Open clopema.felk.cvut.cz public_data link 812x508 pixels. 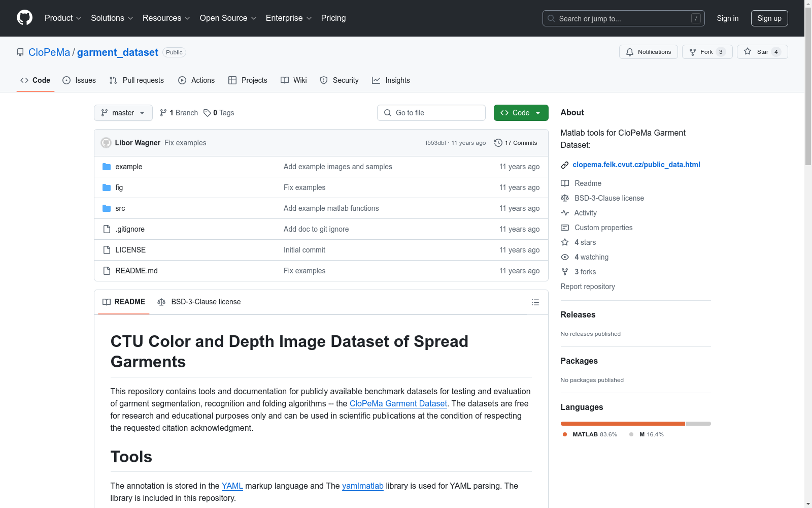pos(636,165)
